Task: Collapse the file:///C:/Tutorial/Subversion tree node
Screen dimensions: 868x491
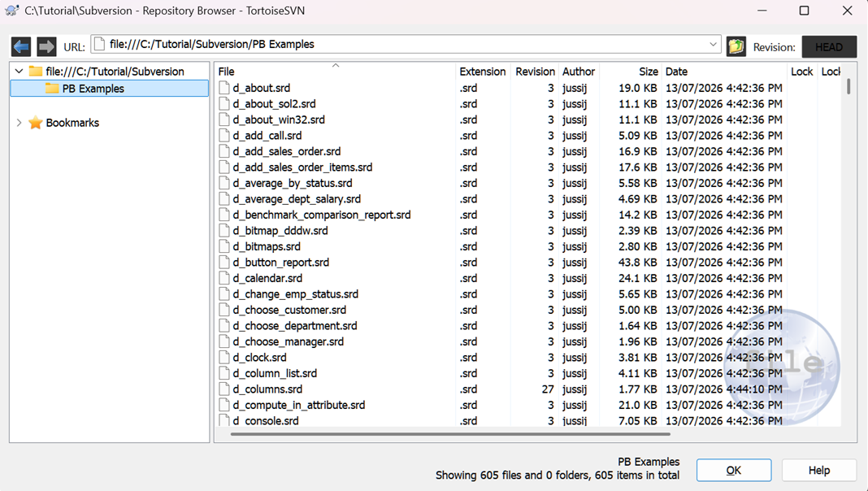Action: tap(19, 71)
